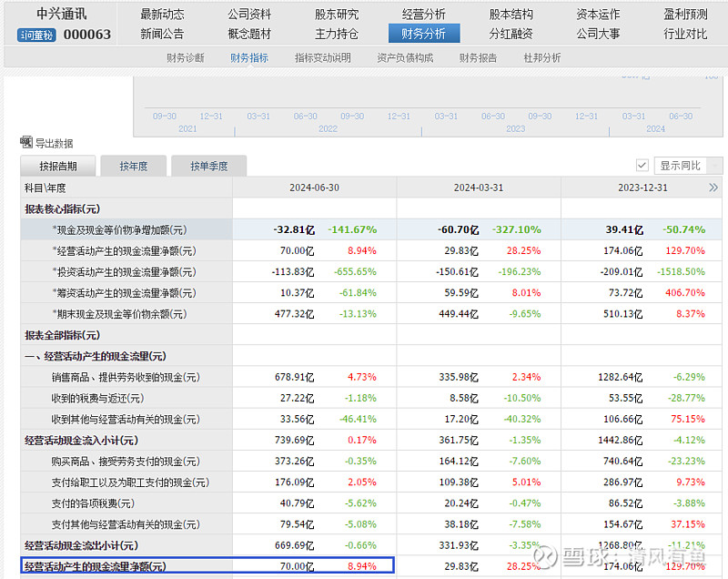Click the 销售商品、提供劳务收到的现金 row label
The image size is (728, 579).
coord(126,378)
